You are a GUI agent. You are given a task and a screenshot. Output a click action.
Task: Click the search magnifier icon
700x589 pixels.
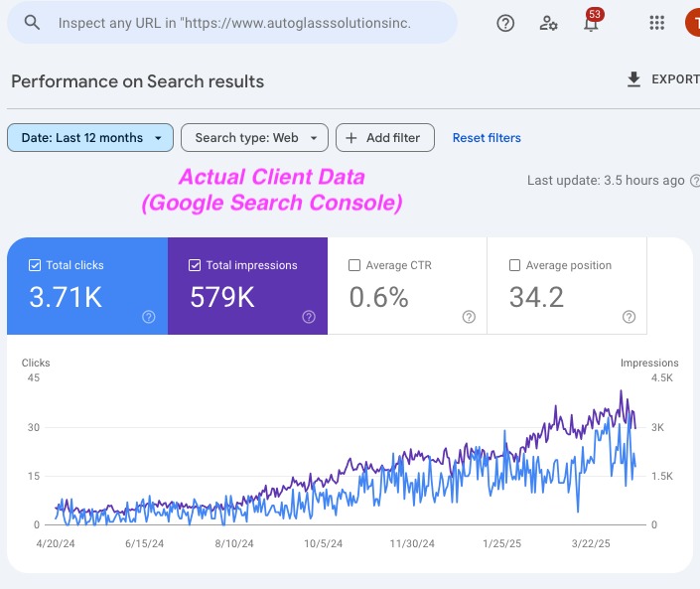[32, 22]
